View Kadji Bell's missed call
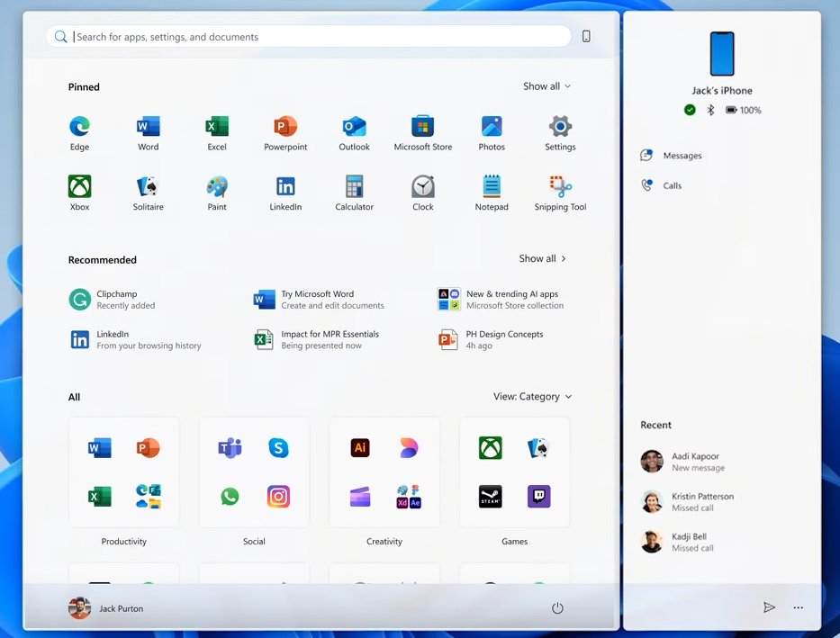The image size is (840, 638). (x=677, y=542)
